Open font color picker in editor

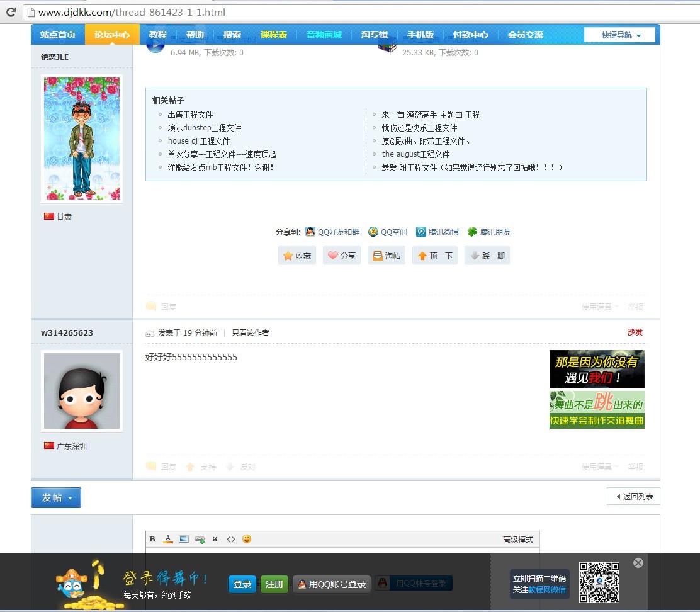click(x=168, y=539)
